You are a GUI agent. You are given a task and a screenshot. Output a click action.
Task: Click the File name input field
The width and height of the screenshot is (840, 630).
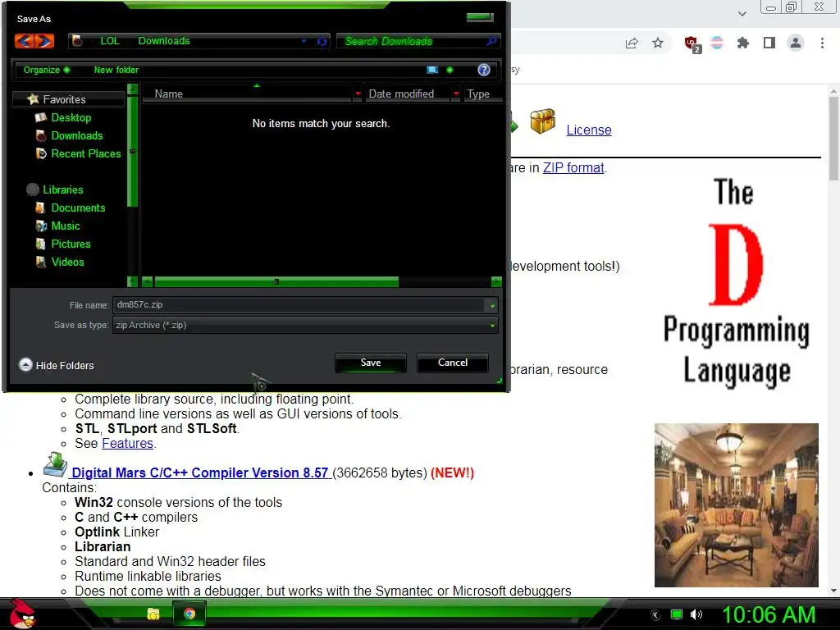click(299, 305)
